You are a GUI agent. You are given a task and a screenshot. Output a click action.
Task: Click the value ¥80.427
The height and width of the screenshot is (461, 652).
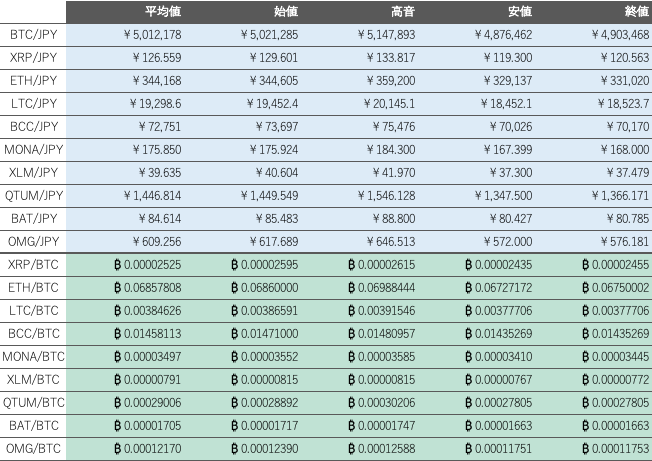point(511,218)
